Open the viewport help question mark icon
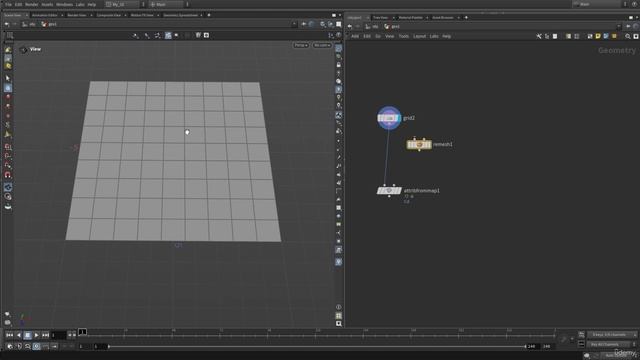The image size is (640, 360). coord(338,36)
